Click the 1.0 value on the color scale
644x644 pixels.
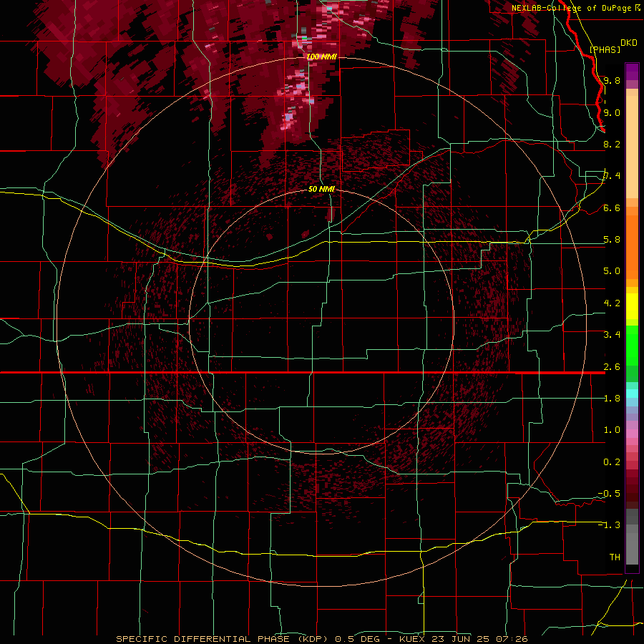(x=612, y=430)
